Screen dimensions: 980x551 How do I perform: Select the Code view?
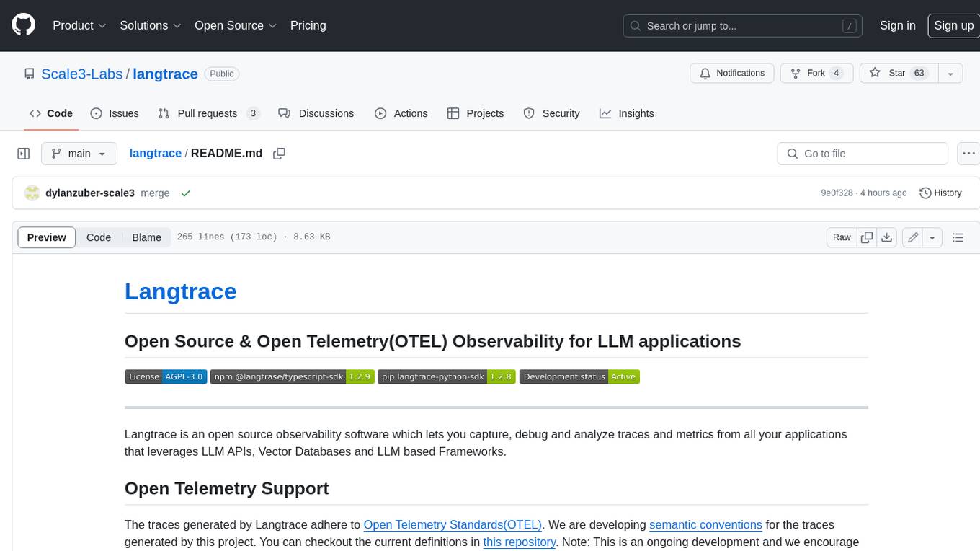(99, 237)
